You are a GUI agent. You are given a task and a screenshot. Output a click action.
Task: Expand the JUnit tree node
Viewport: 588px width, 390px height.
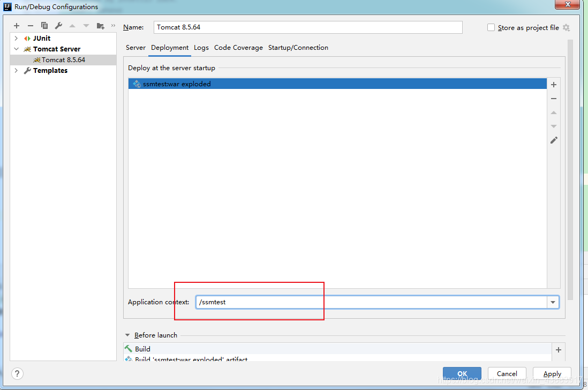16,38
